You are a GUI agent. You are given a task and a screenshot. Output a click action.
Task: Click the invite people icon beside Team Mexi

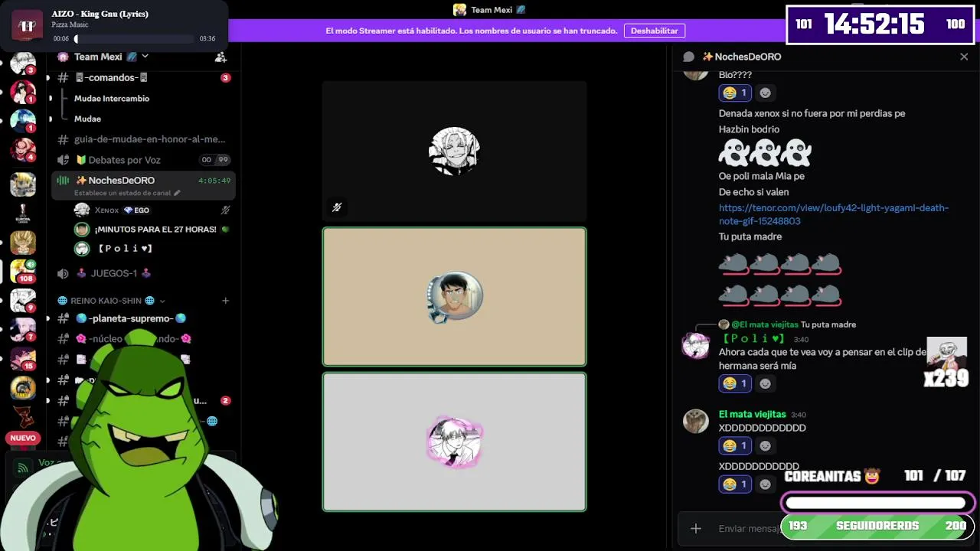(x=220, y=57)
